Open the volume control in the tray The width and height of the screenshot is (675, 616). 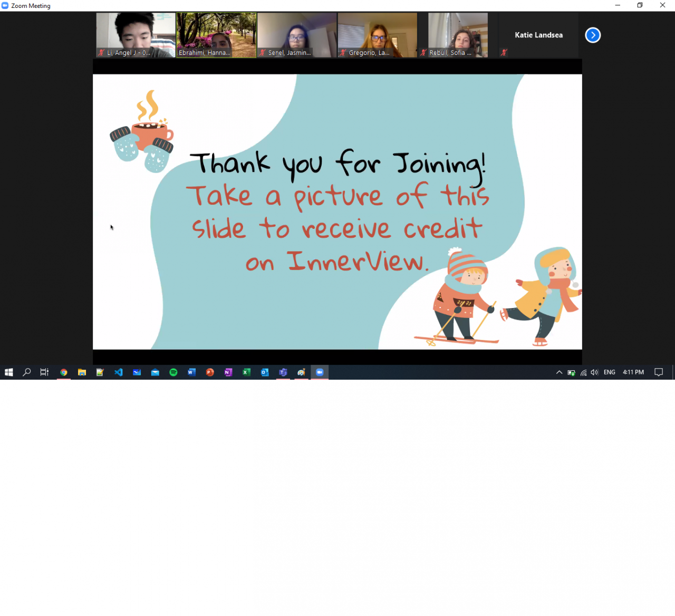pos(595,372)
